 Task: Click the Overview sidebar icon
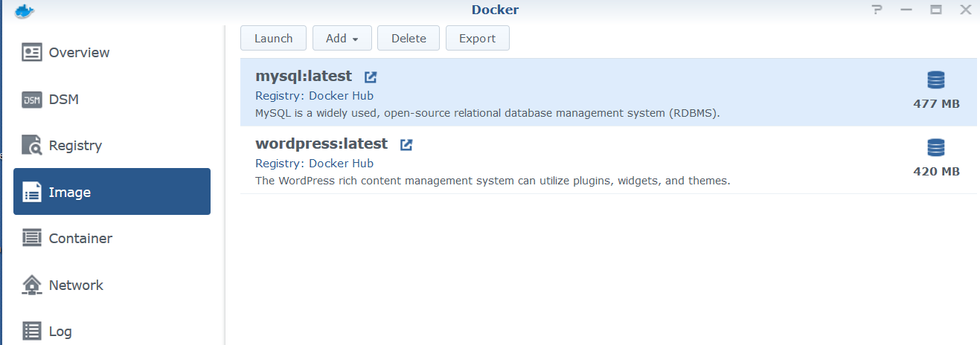(32, 53)
